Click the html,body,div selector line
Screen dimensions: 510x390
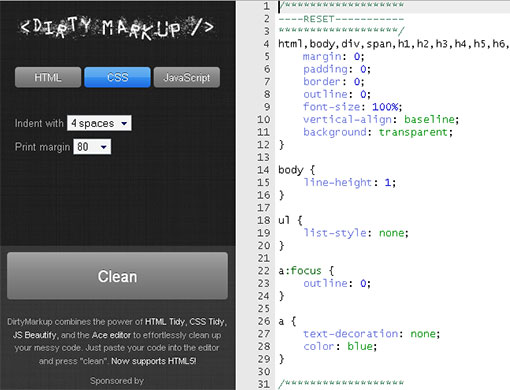(394, 44)
